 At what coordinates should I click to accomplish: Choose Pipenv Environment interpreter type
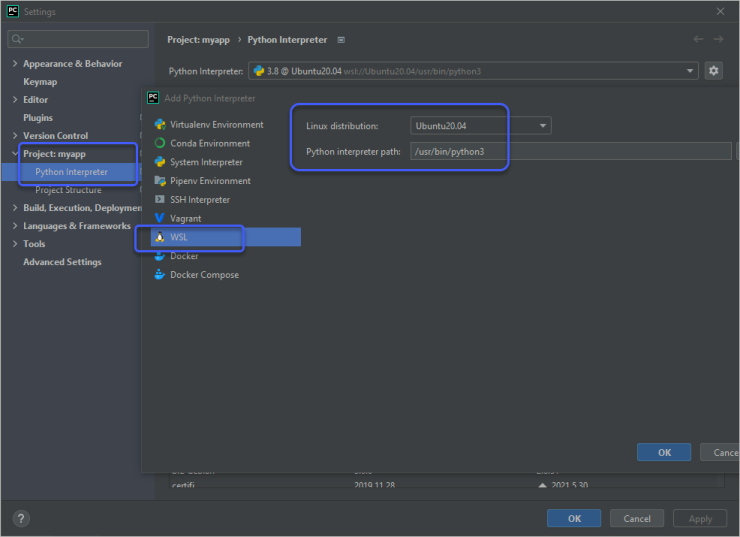coord(210,181)
